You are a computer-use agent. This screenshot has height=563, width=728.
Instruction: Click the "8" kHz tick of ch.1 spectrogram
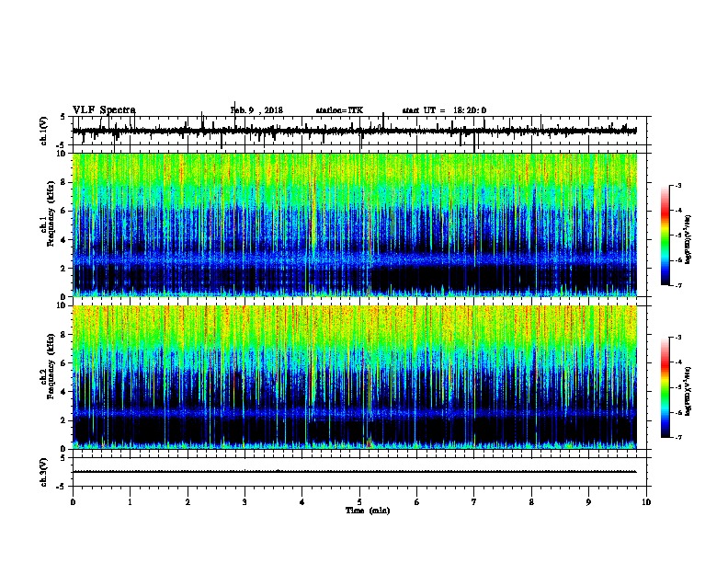click(x=64, y=182)
